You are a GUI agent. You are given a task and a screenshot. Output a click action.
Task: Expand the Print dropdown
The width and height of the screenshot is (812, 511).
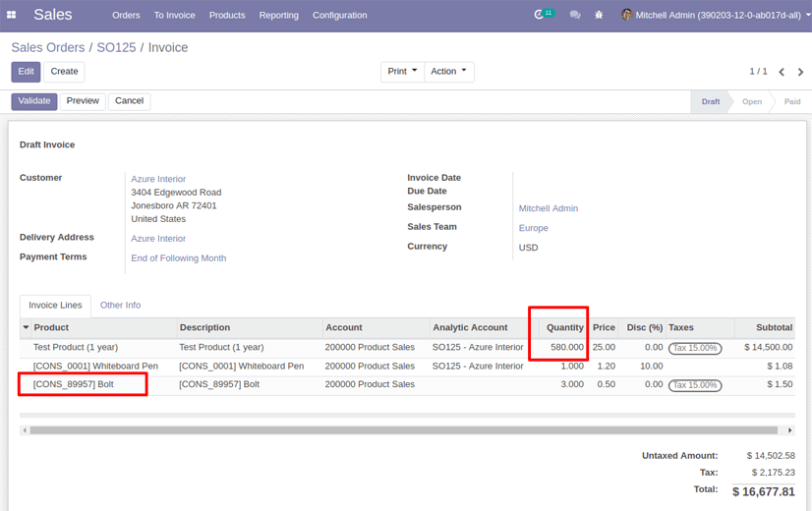coord(402,72)
